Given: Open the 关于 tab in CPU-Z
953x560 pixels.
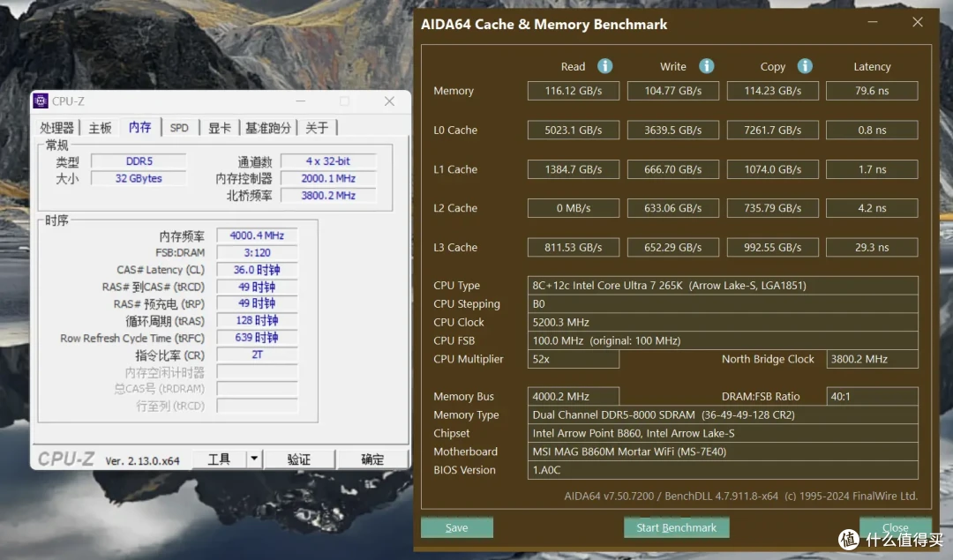Looking at the screenshot, I should click(318, 128).
